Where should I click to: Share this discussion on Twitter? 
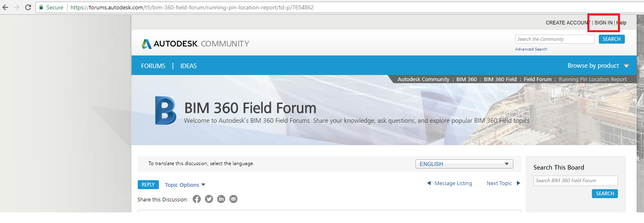[209, 199]
